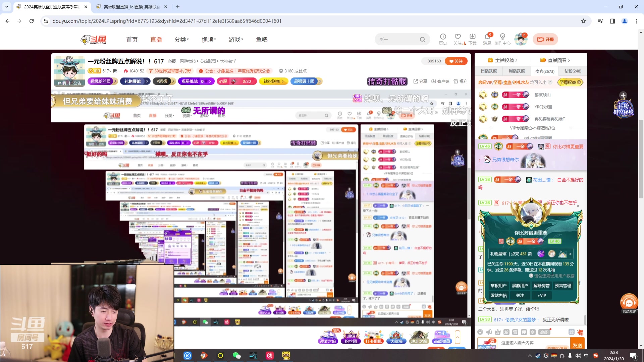Open the 消息 bell notifications
The image size is (644, 362).
tap(487, 39)
